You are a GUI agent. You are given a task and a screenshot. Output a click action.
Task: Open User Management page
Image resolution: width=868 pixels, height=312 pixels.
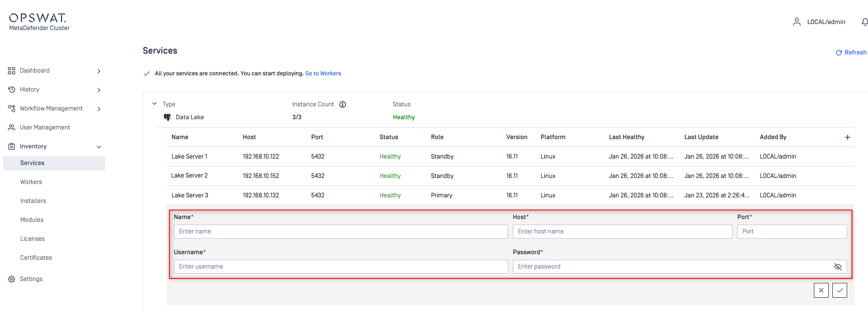tap(45, 128)
